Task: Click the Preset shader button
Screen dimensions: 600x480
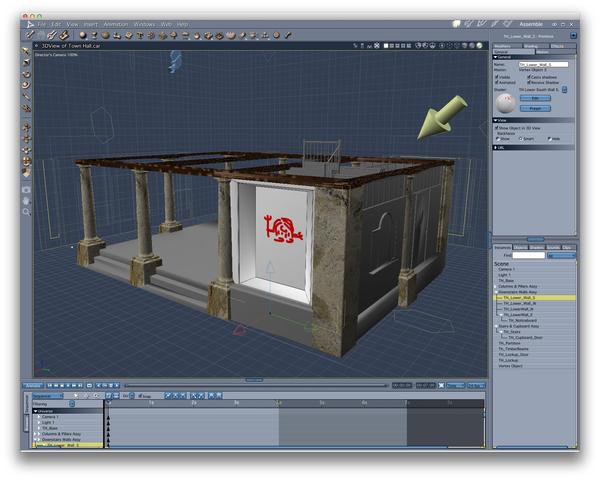Action: coord(535,109)
